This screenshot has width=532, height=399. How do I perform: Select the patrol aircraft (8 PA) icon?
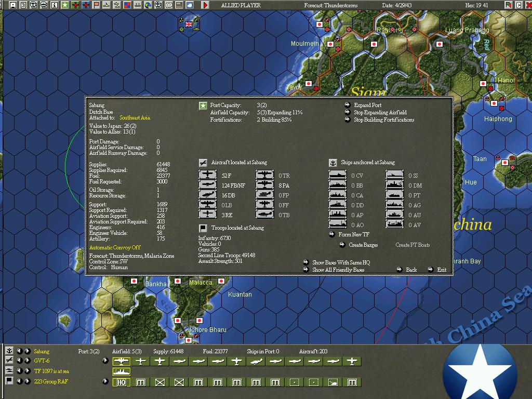click(264, 185)
